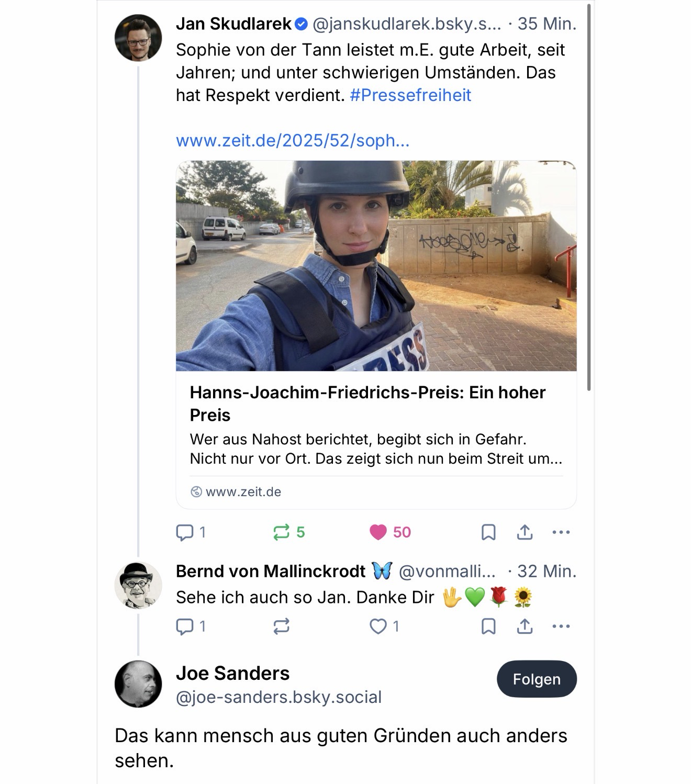The image size is (691, 784).
Task: Bookmark Bernd von Mallinckrodt's comment
Action: click(488, 626)
